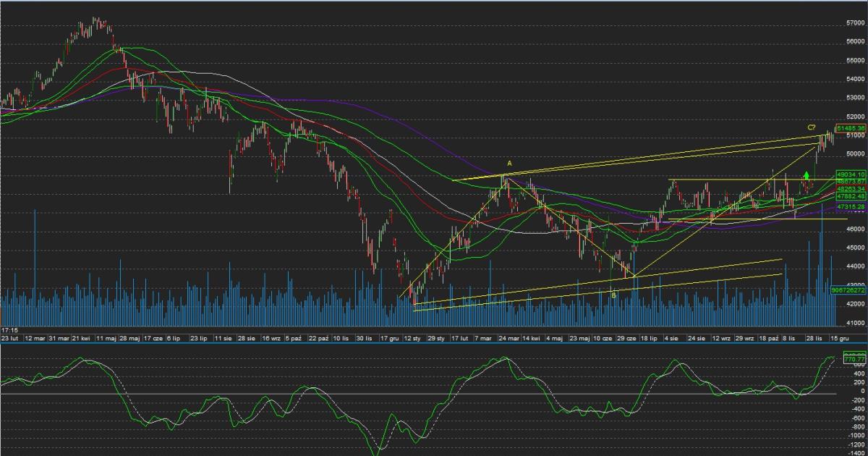
Task: Click the purple 47315.28 moving average tag
Action: (851, 207)
